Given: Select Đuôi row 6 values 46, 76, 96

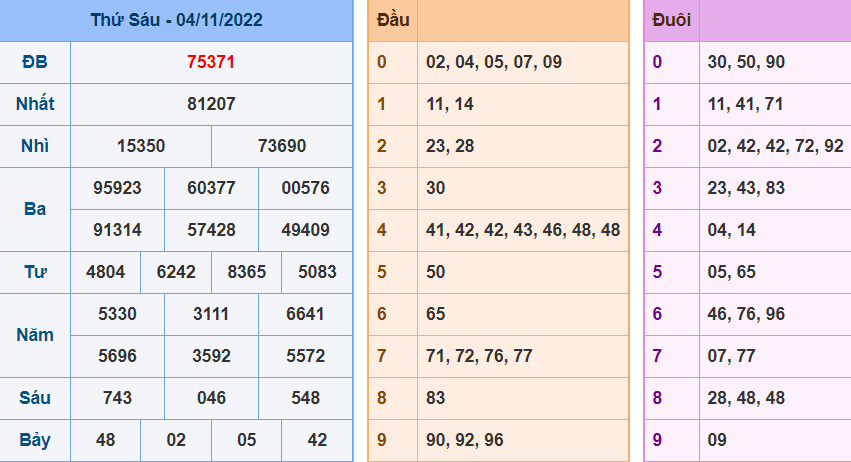Looking at the screenshot, I should click(x=746, y=314).
